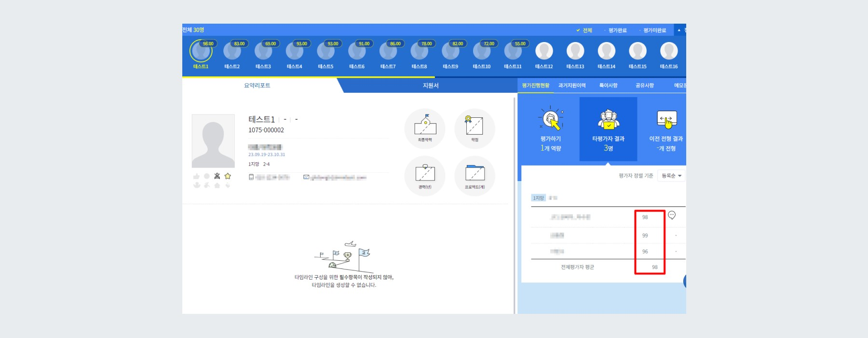Image resolution: width=868 pixels, height=338 pixels.
Task: Open the 경력(년) career icon
Action: coord(425,176)
